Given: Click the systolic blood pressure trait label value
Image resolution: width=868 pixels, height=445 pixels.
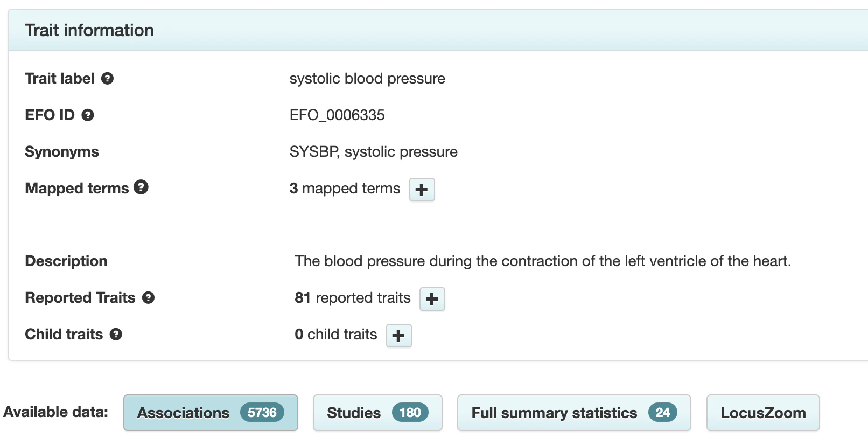Looking at the screenshot, I should (x=367, y=79).
